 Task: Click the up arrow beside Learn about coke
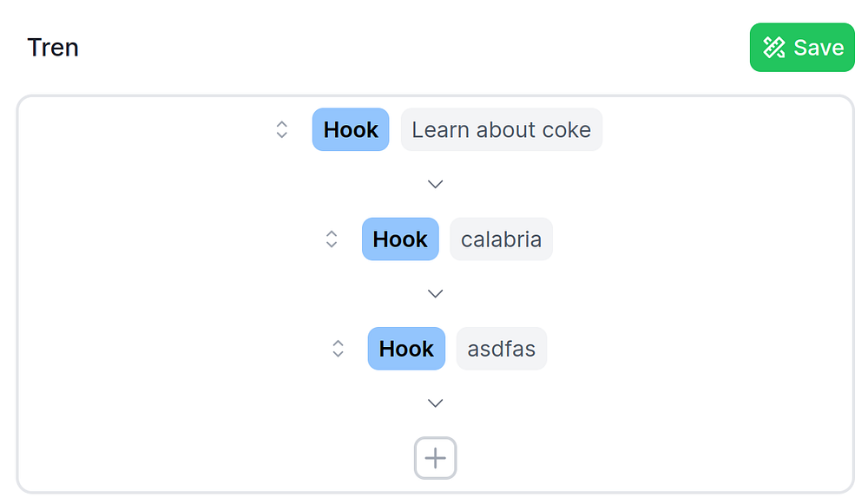point(281,124)
